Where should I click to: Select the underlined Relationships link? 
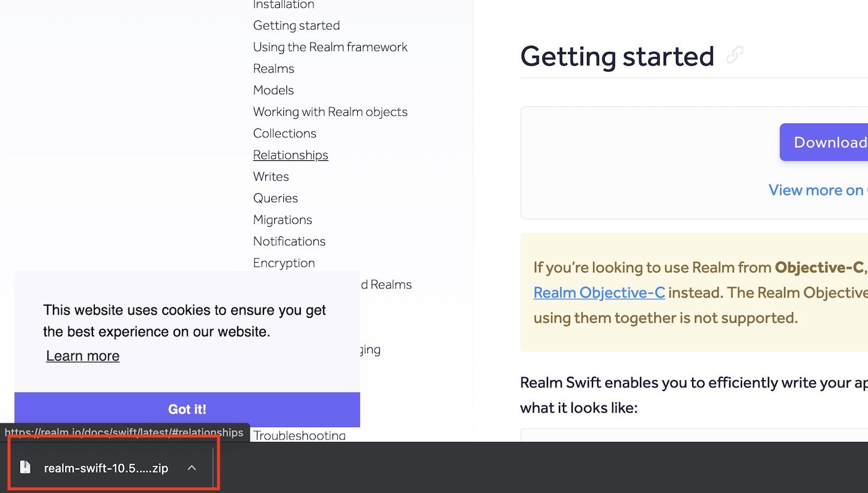pyautogui.click(x=291, y=155)
